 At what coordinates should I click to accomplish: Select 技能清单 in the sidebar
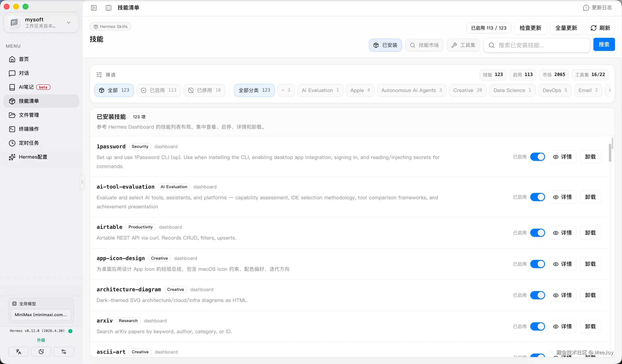coord(41,101)
